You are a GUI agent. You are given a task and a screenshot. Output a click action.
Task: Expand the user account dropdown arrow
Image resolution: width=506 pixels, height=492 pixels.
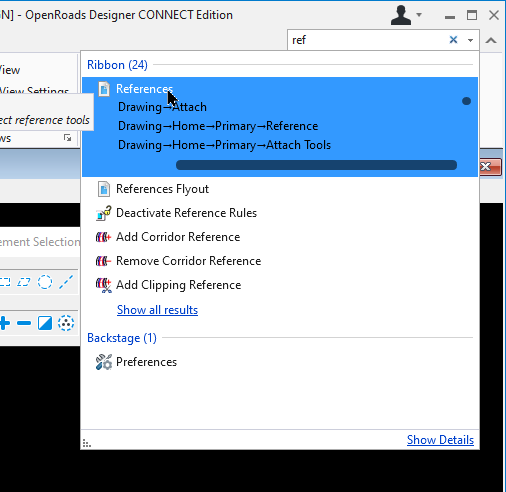[x=419, y=15]
